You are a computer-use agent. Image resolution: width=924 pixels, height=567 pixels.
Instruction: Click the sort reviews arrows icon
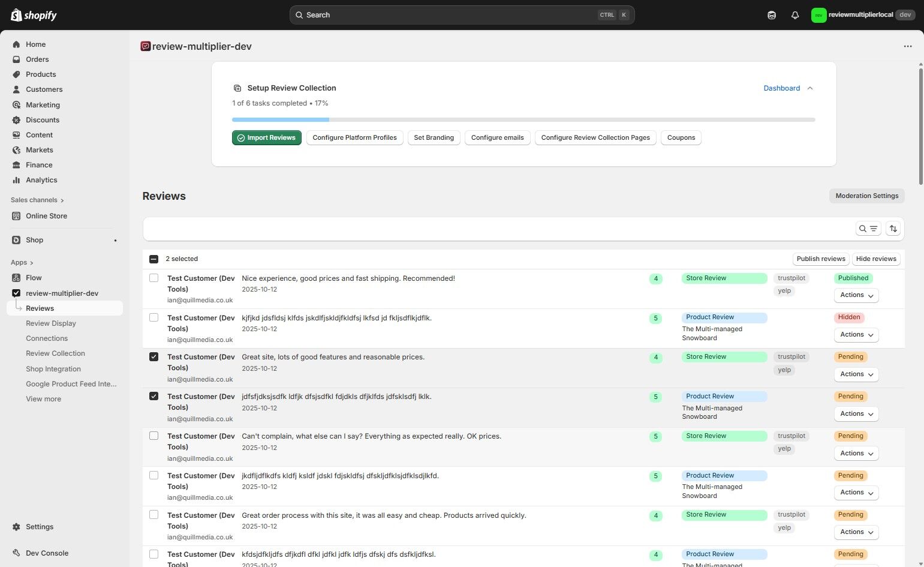893,228
